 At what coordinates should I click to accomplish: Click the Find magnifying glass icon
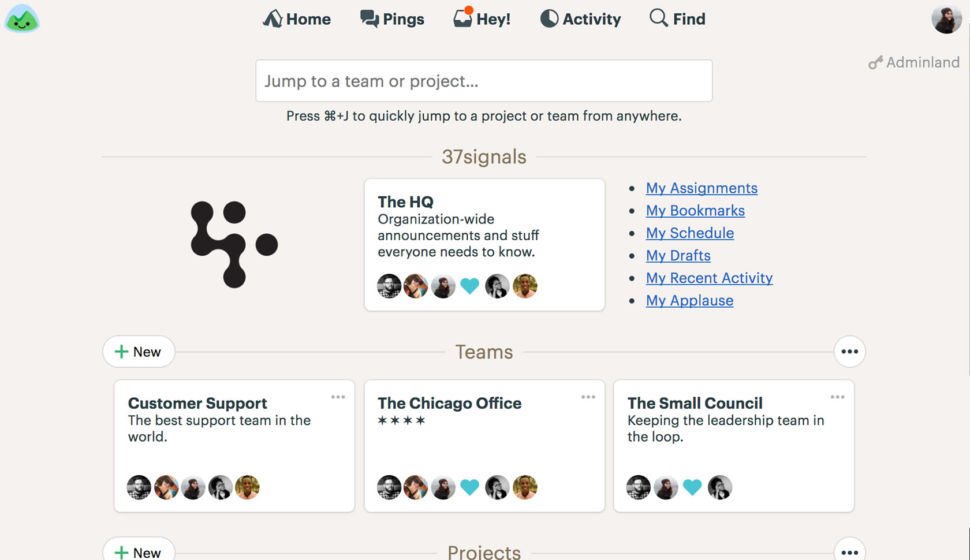click(x=658, y=18)
